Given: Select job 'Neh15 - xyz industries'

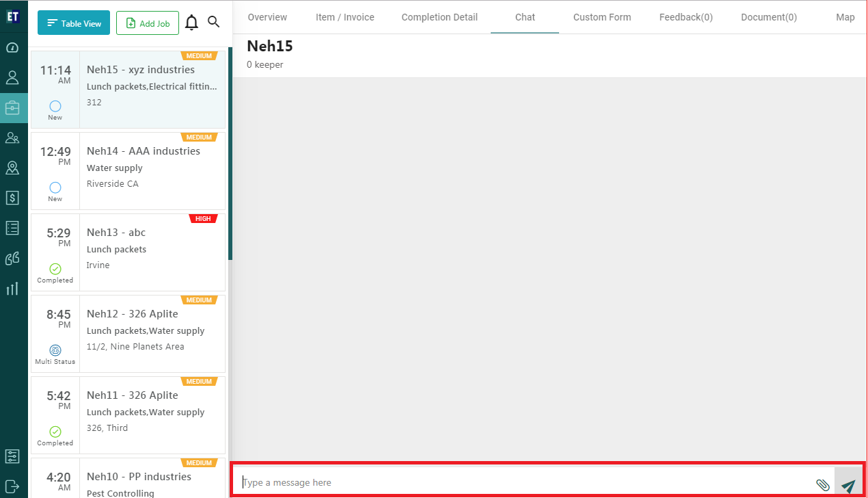Looking at the screenshot, I should point(128,89).
